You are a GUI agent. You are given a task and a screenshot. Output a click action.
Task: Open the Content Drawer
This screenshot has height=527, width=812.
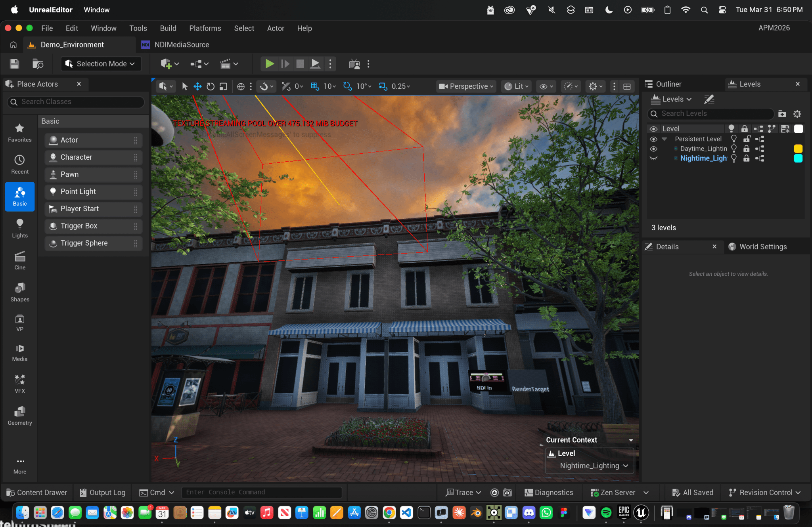(37, 493)
